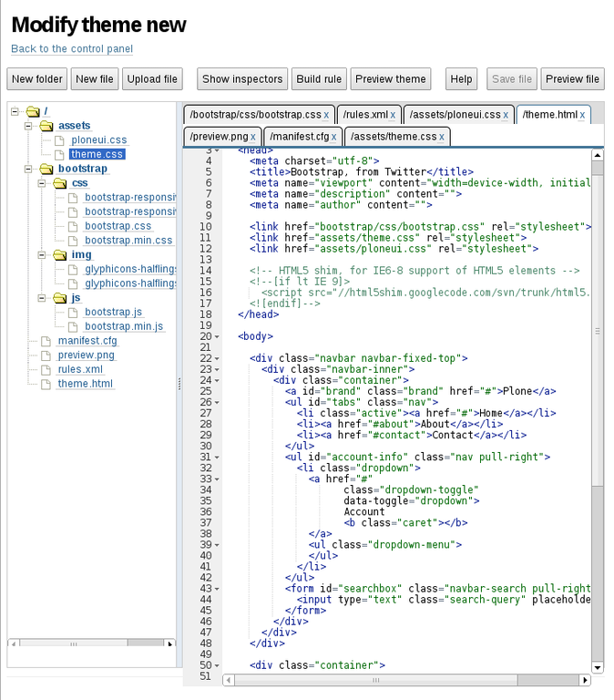Image resolution: width=614 pixels, height=700 pixels.
Task: Fold code at line 26 tabs list
Action: pyautogui.click(x=217, y=402)
